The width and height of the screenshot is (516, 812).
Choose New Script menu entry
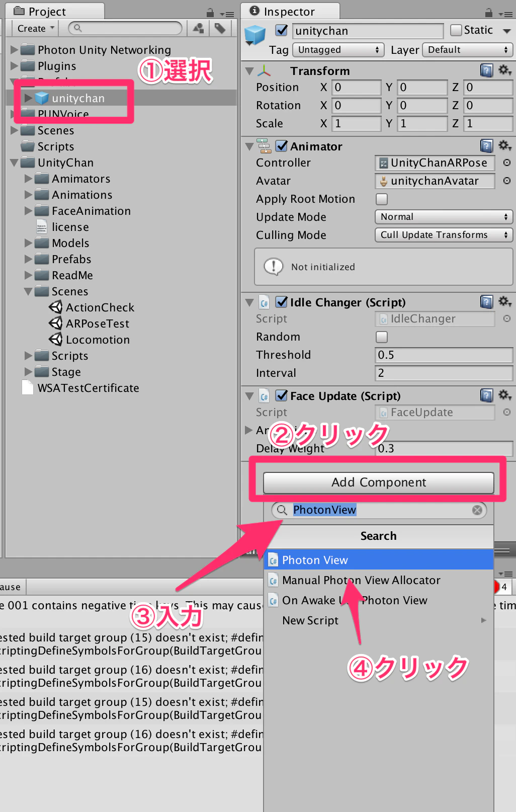(379, 620)
